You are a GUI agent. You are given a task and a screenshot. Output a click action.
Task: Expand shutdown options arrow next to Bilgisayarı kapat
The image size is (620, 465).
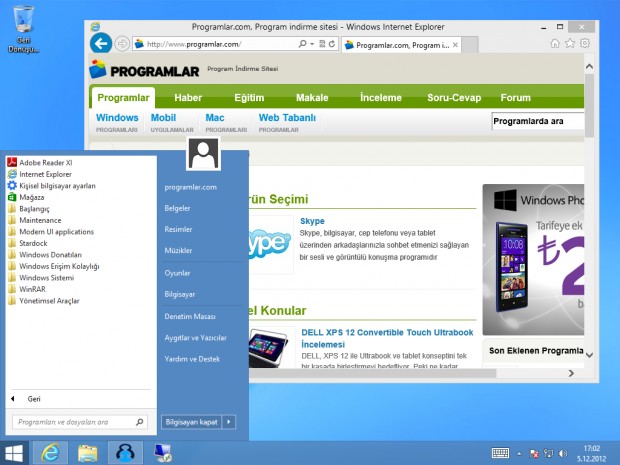click(229, 422)
